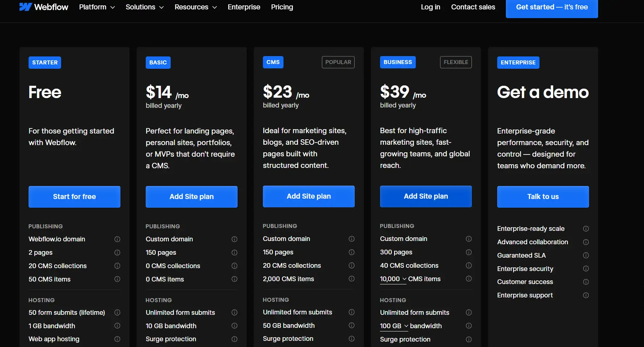Image resolution: width=644 pixels, height=347 pixels.
Task: Open info for Business 100 GB bandwidth
Action: [x=469, y=326]
